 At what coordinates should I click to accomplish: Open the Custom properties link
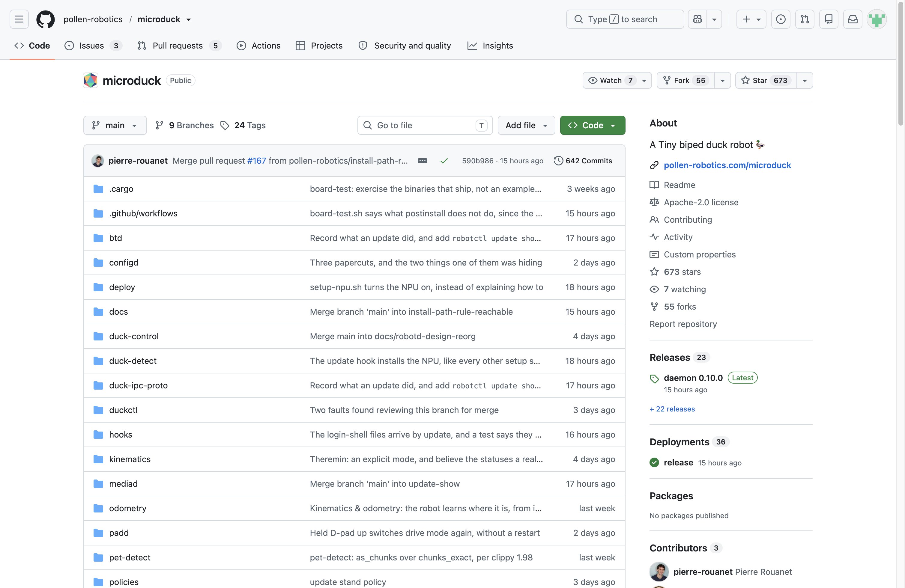(x=700, y=255)
